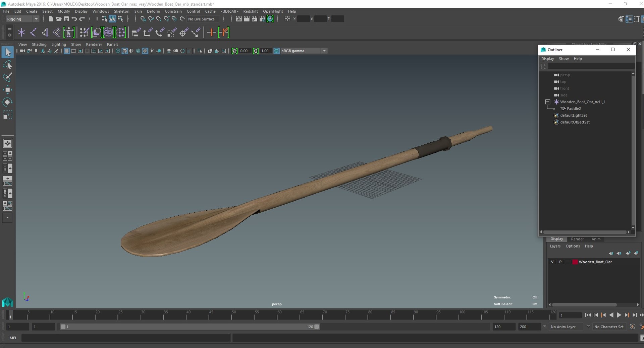Click the IK handle tool on shelf

coord(45,32)
